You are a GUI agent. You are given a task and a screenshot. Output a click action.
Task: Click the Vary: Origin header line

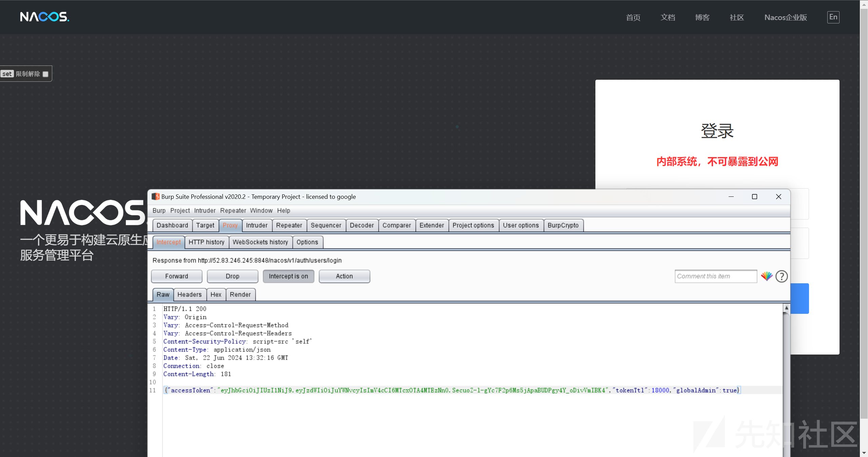coord(185,317)
